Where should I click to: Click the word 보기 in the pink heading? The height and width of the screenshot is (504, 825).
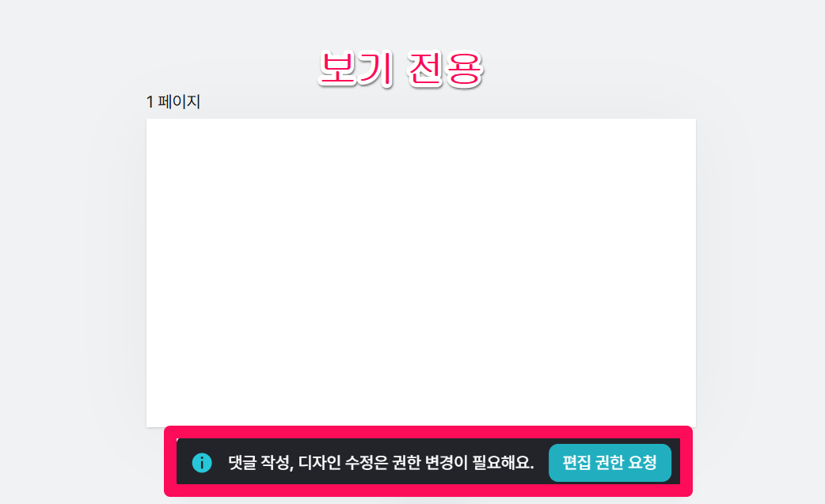tap(356, 68)
